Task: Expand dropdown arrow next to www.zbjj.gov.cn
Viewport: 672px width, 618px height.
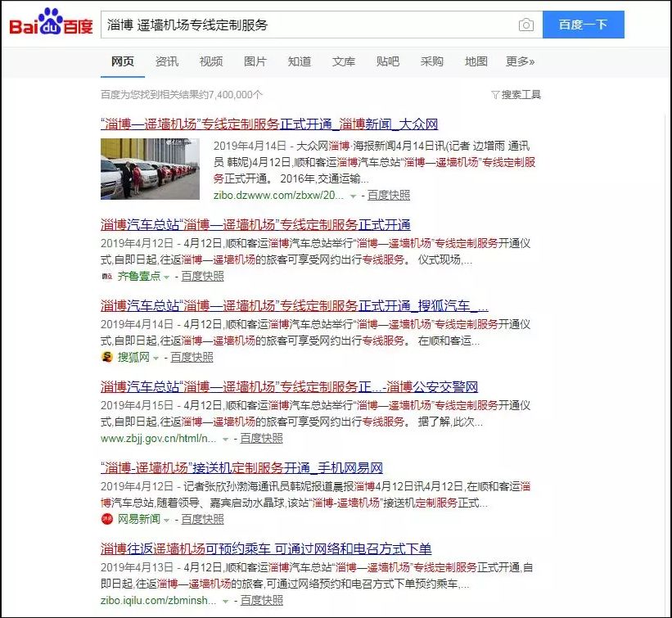Action: [225, 440]
